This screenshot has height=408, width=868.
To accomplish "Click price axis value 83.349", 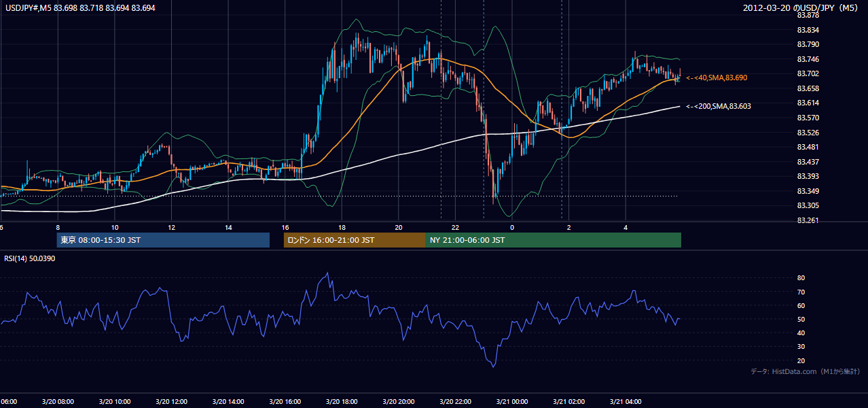I will point(808,190).
